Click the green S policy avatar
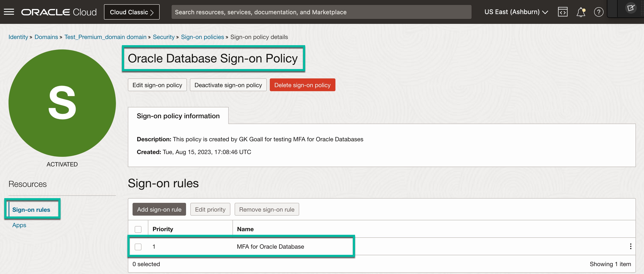This screenshot has width=644, height=274. (x=62, y=103)
